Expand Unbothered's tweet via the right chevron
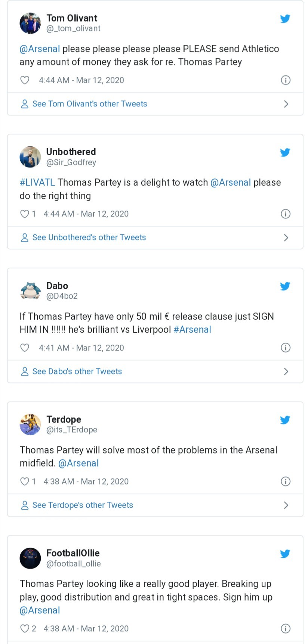 [286, 237]
